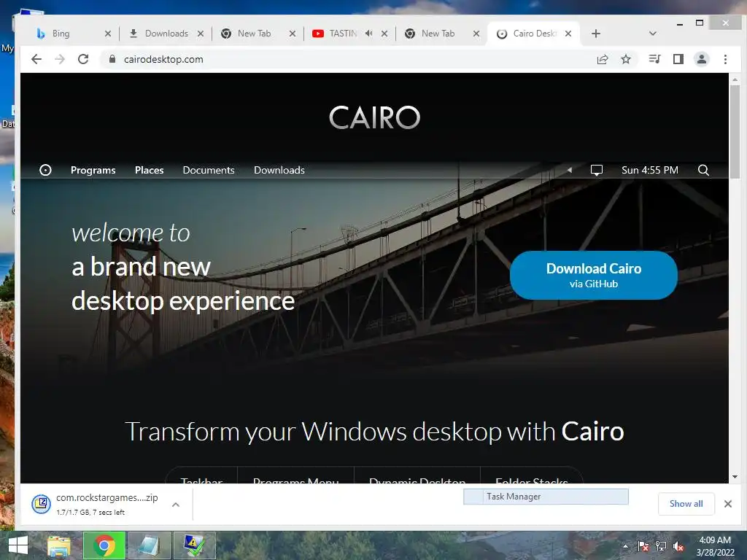
Task: Click the action center icon in Cairo bar
Action: point(597,170)
